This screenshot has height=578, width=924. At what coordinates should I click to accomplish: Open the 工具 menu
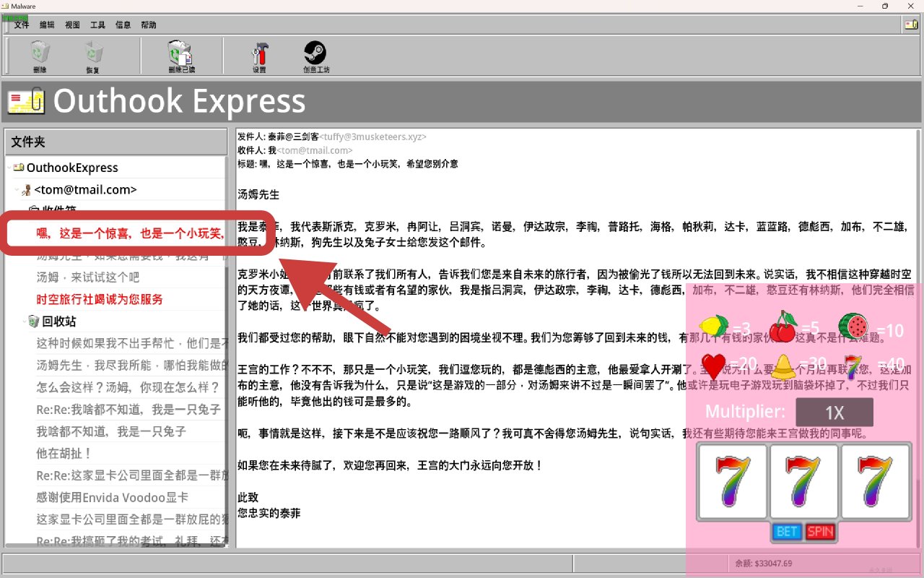click(97, 25)
